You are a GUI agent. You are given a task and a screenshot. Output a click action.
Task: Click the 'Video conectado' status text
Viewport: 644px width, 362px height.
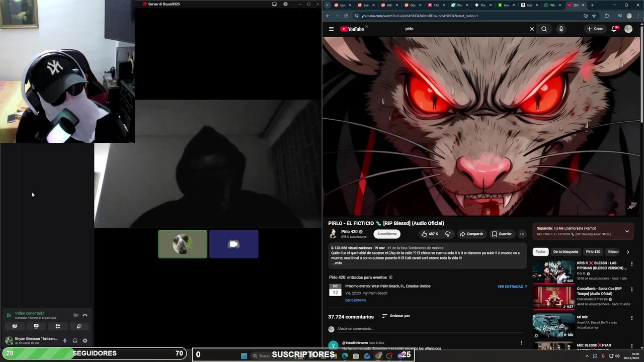pos(30,313)
